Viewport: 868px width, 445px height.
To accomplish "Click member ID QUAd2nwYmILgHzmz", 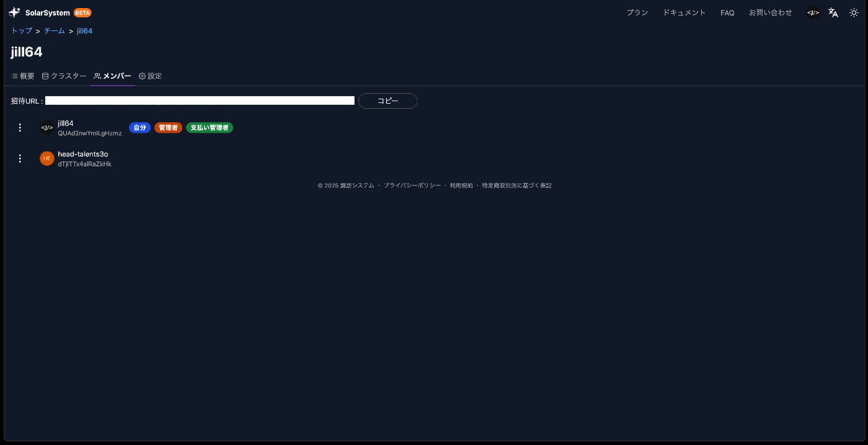I will click(x=90, y=133).
